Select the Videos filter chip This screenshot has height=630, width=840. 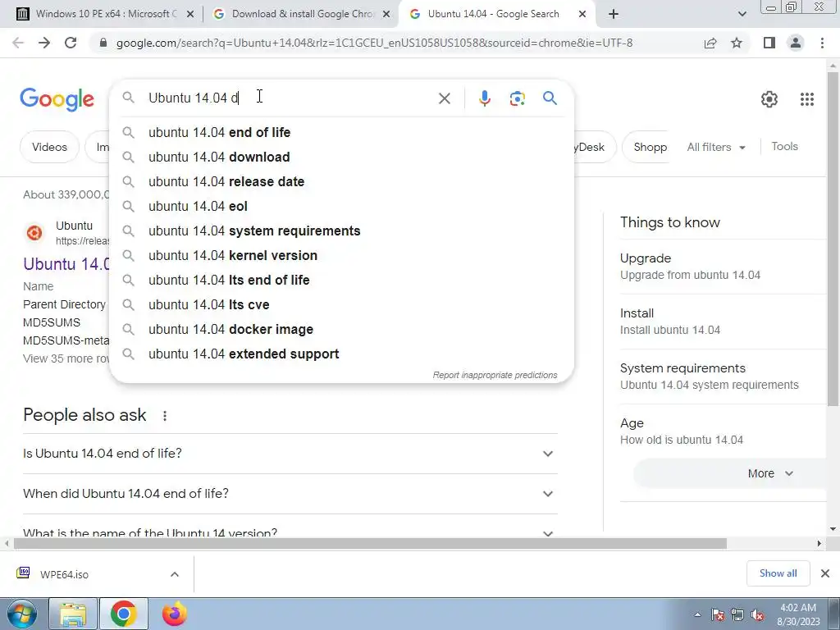pyautogui.click(x=49, y=147)
